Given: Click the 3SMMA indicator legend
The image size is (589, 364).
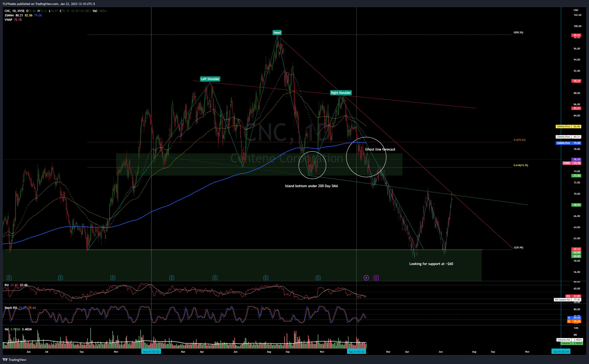Looking at the screenshot, I should click(x=9, y=15).
